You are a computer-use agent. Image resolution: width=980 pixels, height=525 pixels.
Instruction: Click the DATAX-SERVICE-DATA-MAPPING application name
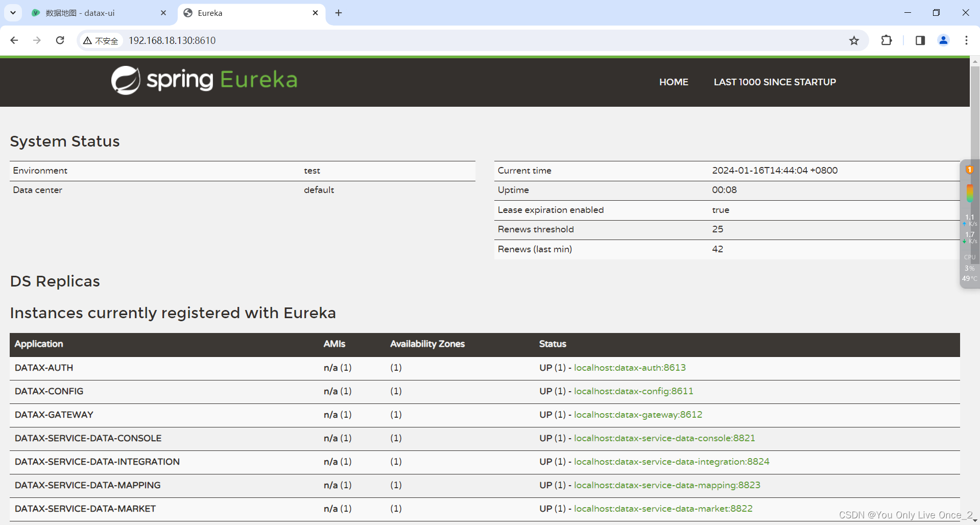[88, 485]
